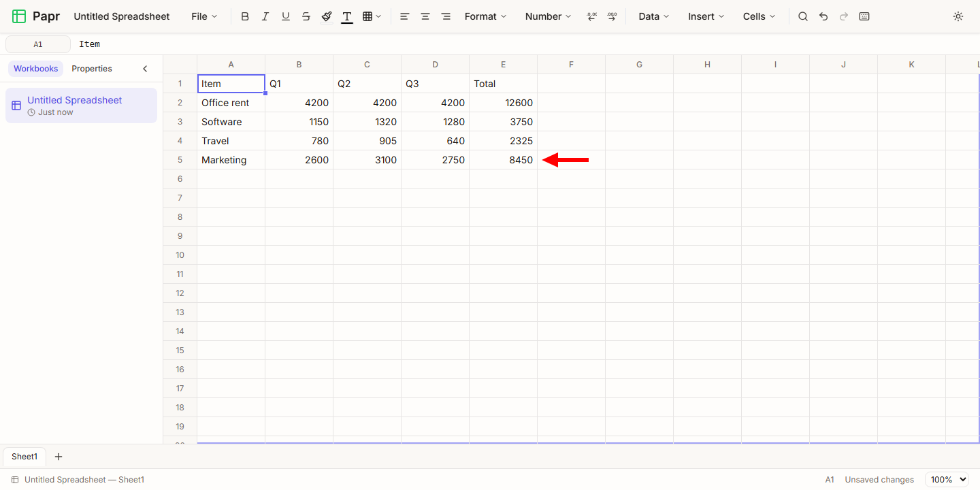Undo the last action
This screenshot has width=980, height=490.
coord(823,16)
